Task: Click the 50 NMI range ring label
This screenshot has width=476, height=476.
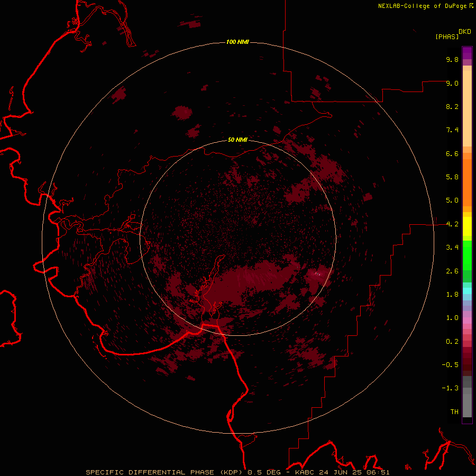Action: (237, 140)
